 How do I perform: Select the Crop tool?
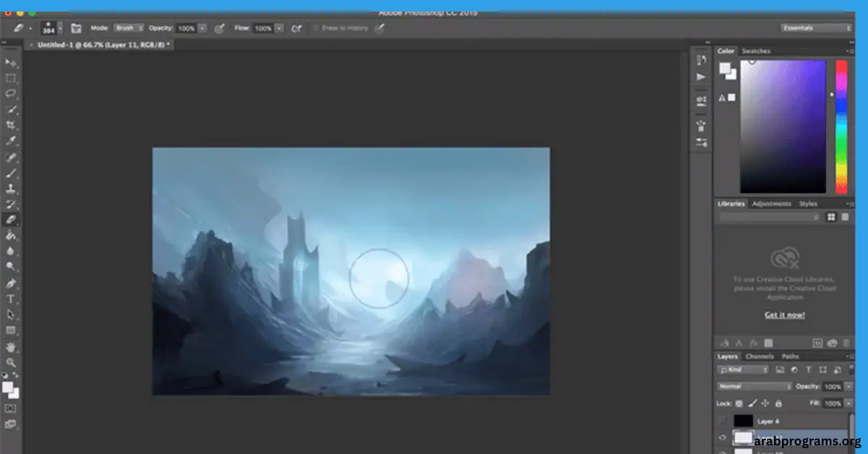(11, 126)
